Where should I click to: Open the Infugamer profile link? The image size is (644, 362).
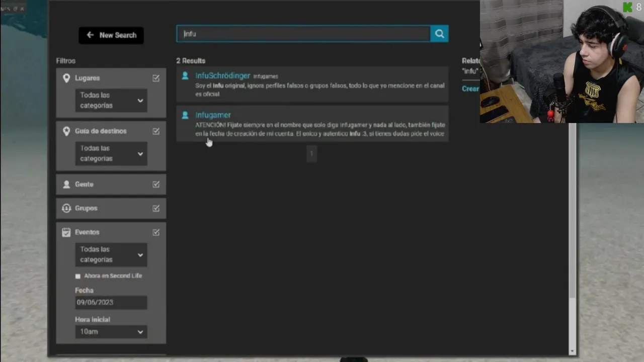click(213, 115)
